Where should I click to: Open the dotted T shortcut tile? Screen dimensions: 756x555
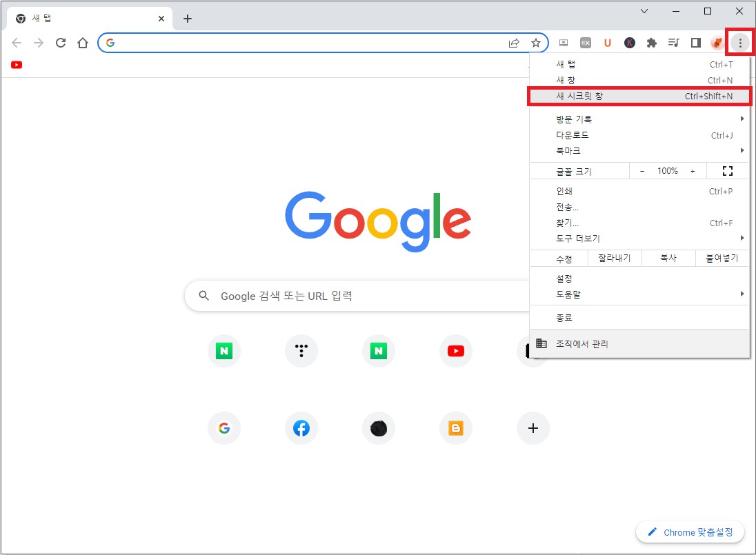(x=301, y=351)
